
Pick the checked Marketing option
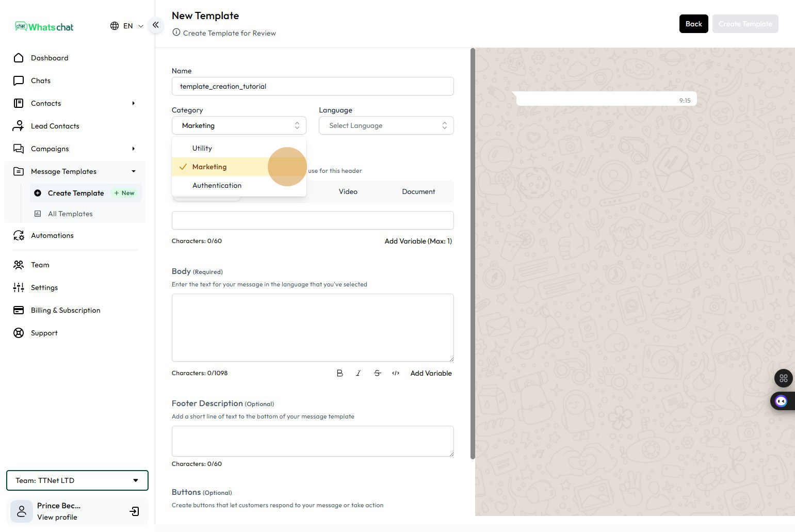pyautogui.click(x=209, y=167)
